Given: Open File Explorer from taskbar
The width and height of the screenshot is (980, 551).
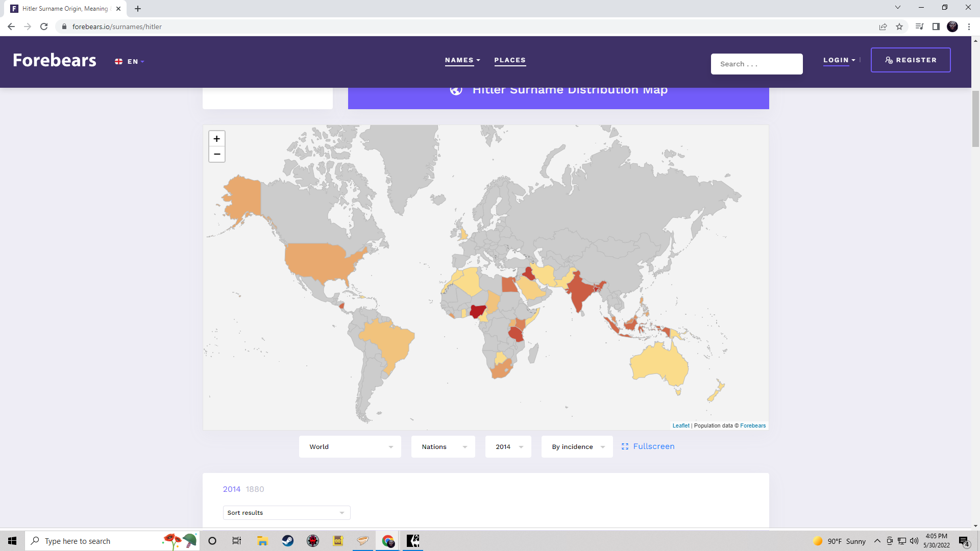Looking at the screenshot, I should click(x=262, y=541).
